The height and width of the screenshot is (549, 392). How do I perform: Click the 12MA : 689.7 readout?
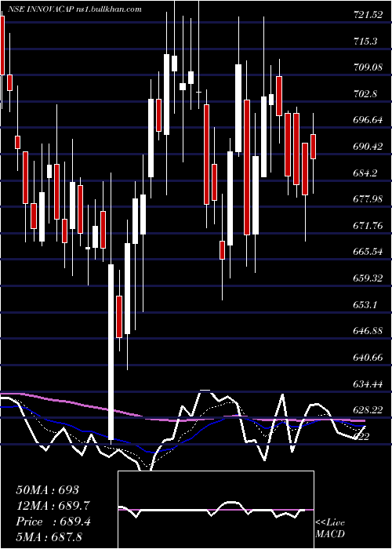tap(53, 506)
